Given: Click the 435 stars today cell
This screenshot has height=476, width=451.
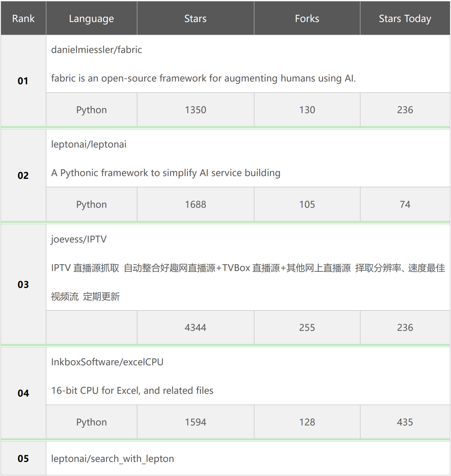Looking at the screenshot, I should (405, 422).
